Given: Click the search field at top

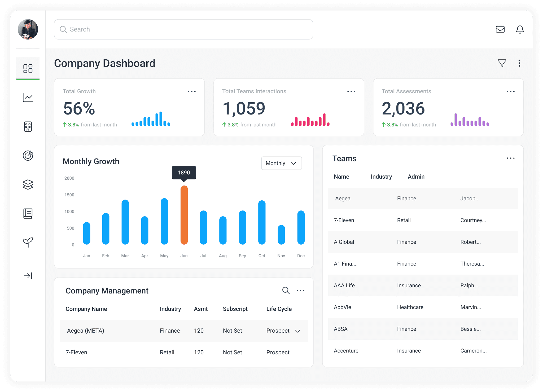Looking at the screenshot, I should click(x=183, y=29).
